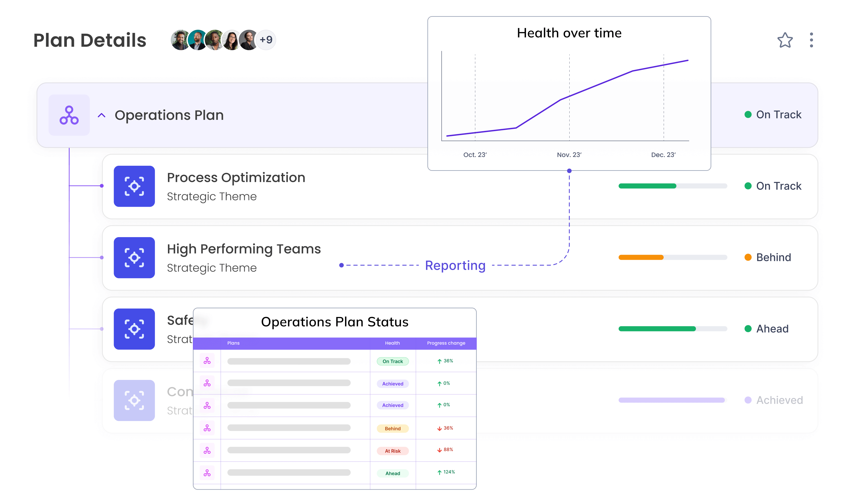Screen dimensions: 854x504
Task: Click the At Risk plan's network icon
Action: pyautogui.click(x=207, y=451)
